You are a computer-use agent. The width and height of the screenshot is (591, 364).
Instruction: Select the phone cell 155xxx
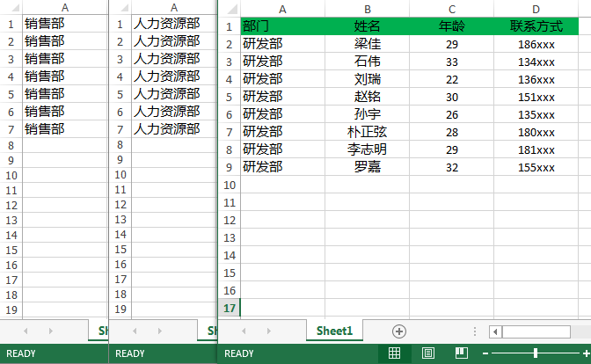click(536, 167)
